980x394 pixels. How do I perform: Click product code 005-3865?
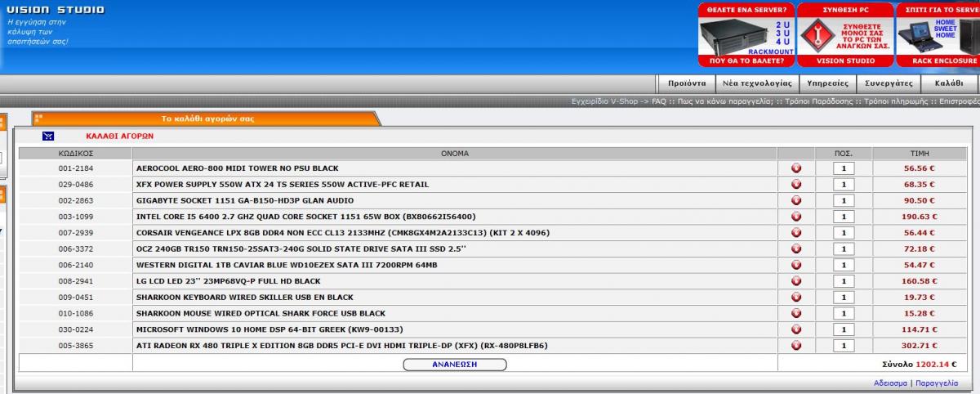76,346
